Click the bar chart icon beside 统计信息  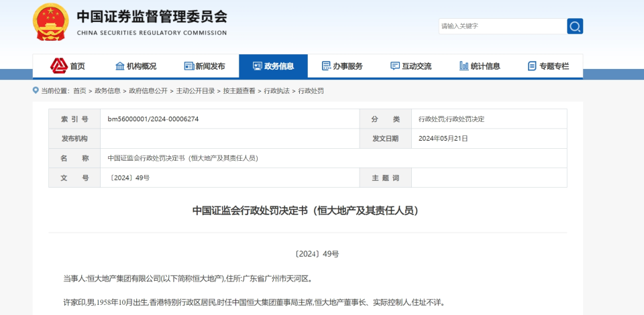[464, 66]
